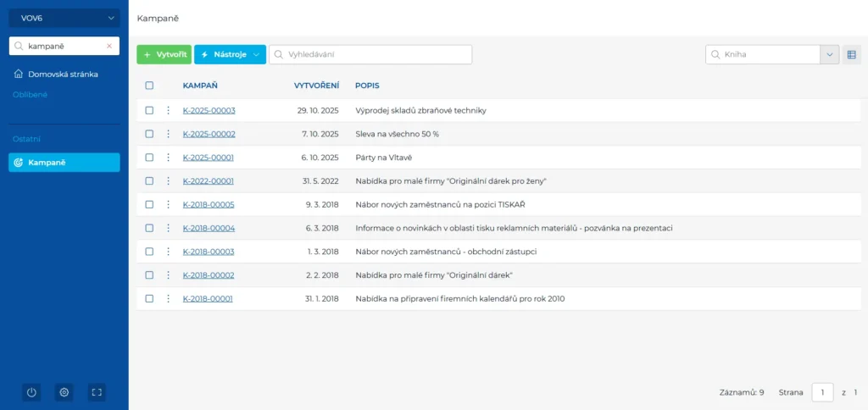
Task: Clear the sidebar search with X icon
Action: tap(108, 46)
